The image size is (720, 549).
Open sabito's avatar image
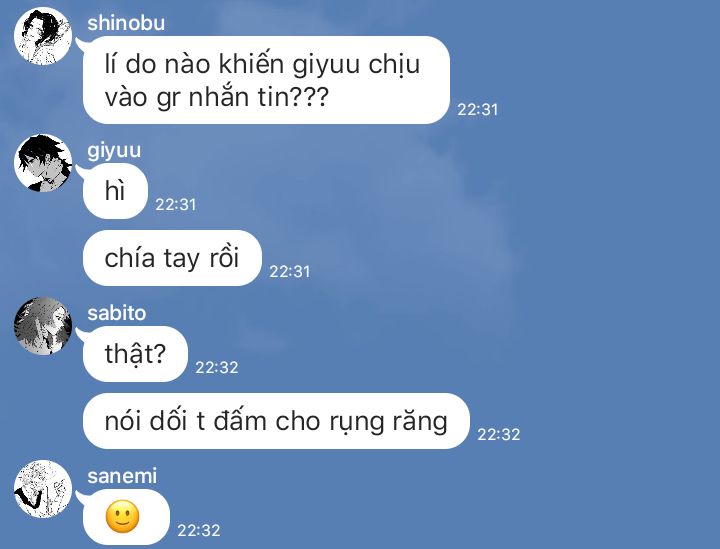click(x=43, y=326)
